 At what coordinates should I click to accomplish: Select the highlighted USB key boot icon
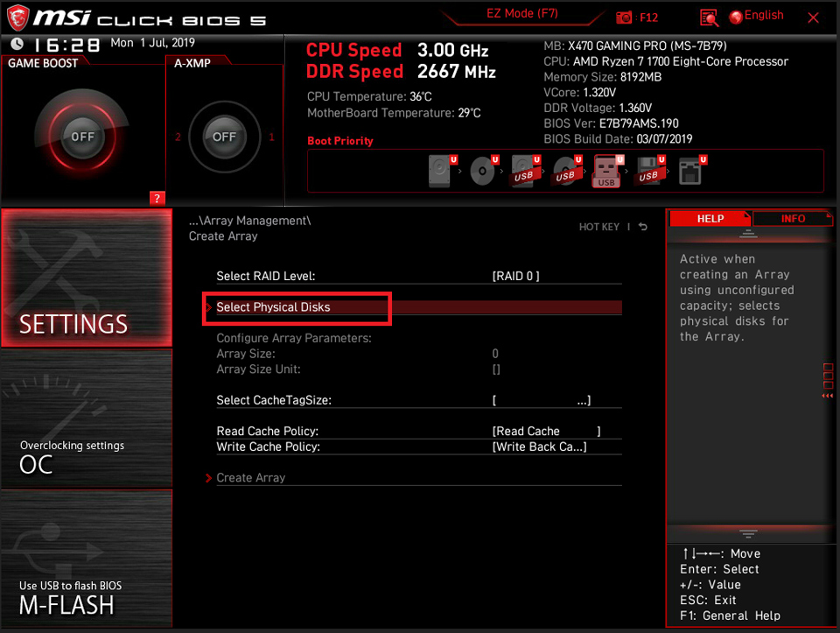pos(608,171)
